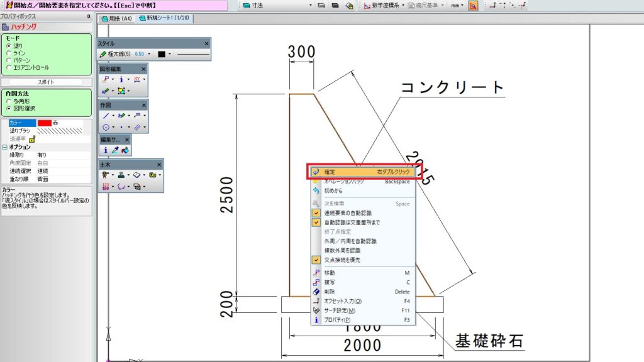The height and width of the screenshot is (362, 644).
Task: Click the eyedropper icon in 編集サ panel
Action: coord(115,150)
